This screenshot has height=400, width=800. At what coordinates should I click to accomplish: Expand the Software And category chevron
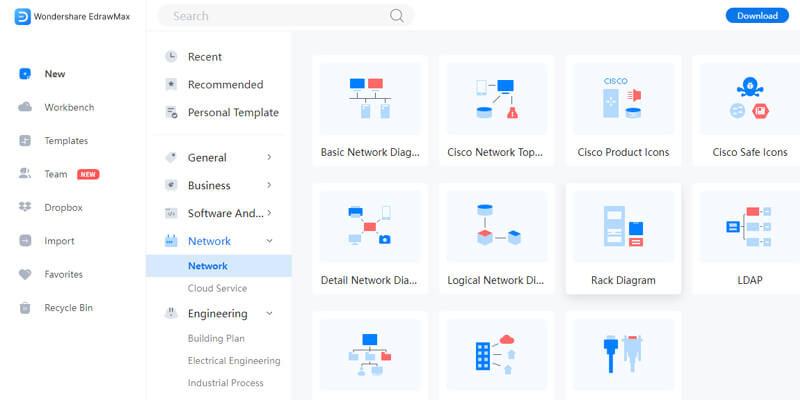tap(269, 212)
